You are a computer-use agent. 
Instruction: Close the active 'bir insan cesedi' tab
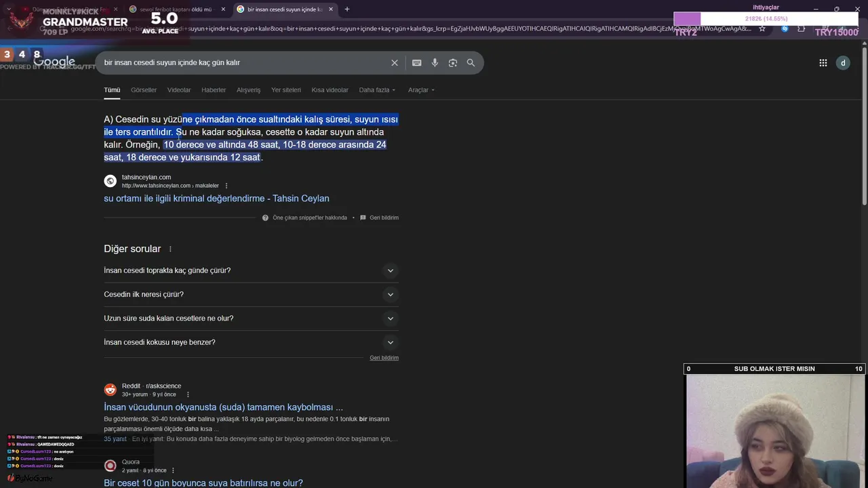[330, 9]
